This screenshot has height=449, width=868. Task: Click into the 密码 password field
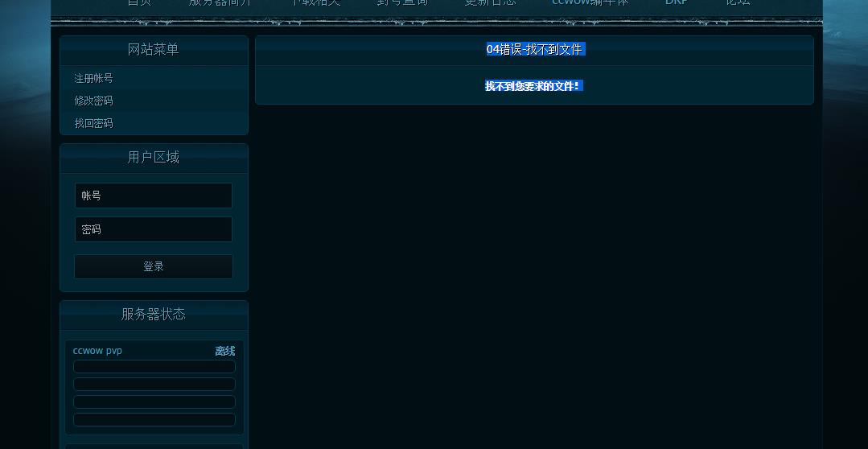coord(154,229)
